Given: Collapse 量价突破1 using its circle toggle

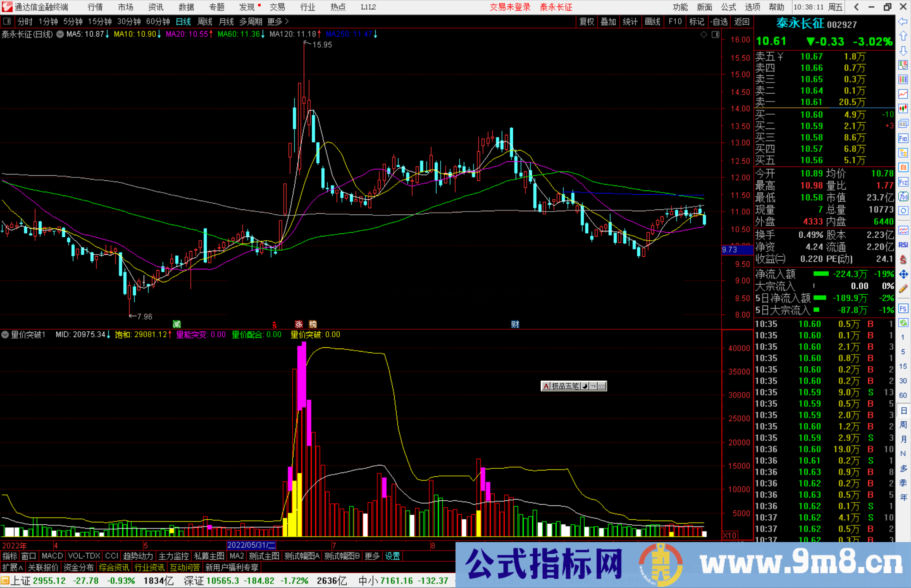Looking at the screenshot, I should 5,335.
